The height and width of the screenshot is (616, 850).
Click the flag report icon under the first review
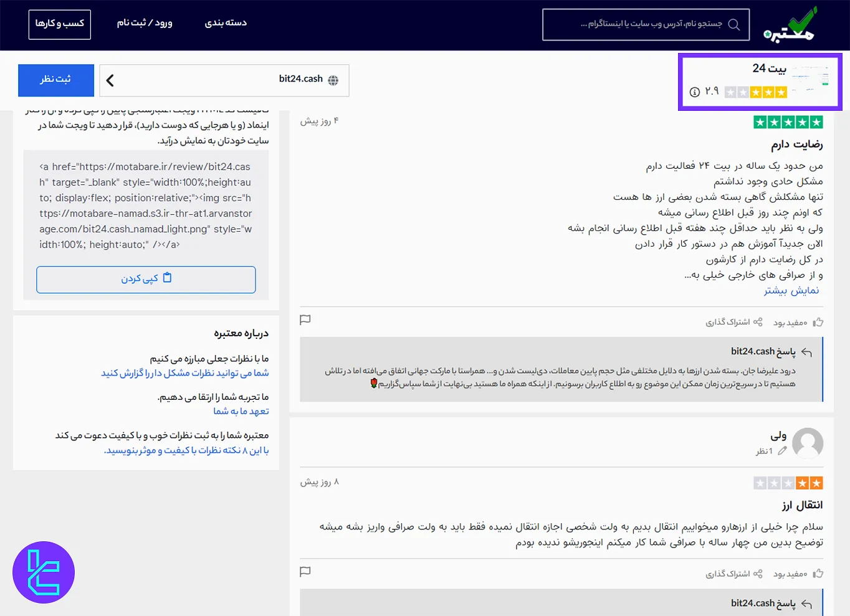305,320
